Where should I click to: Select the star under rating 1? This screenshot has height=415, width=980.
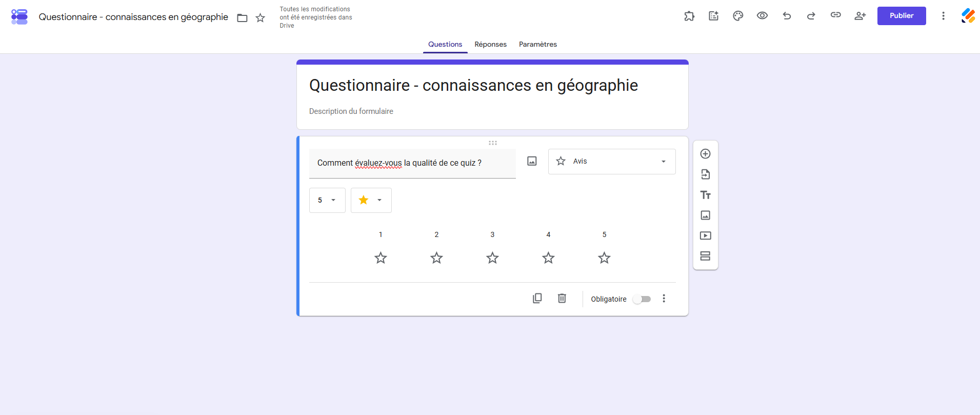[x=381, y=258]
